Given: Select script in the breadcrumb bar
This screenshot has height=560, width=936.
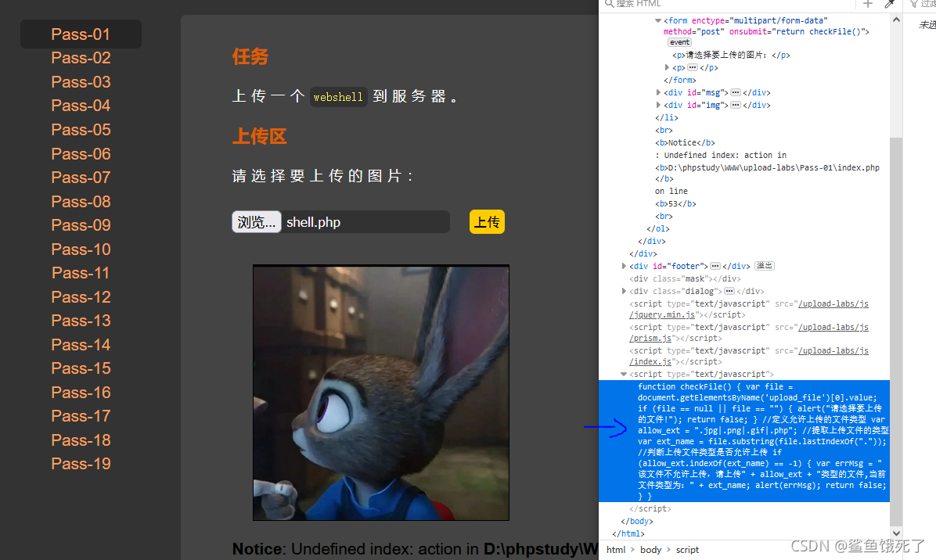Looking at the screenshot, I should click(x=687, y=550).
